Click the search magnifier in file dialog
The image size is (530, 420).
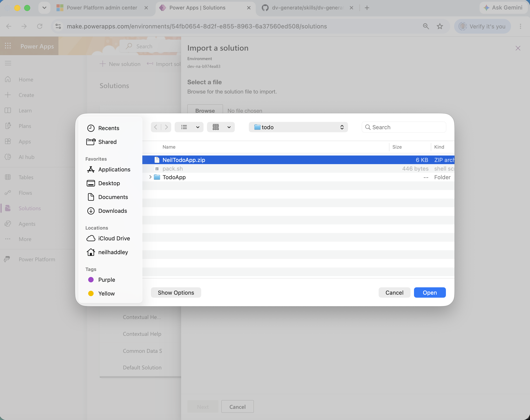point(368,127)
